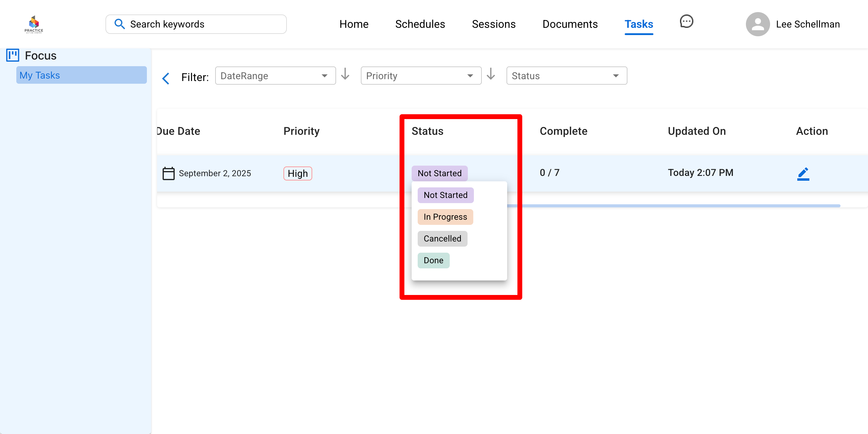
Task: Click the horizontal table scrollbar
Action: click(674, 206)
